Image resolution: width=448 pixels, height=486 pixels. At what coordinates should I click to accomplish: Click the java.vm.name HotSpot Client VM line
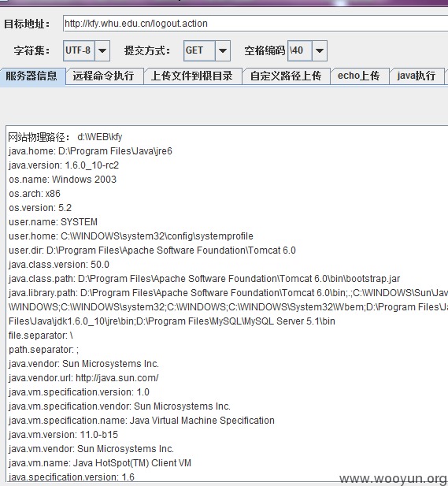pos(100,463)
